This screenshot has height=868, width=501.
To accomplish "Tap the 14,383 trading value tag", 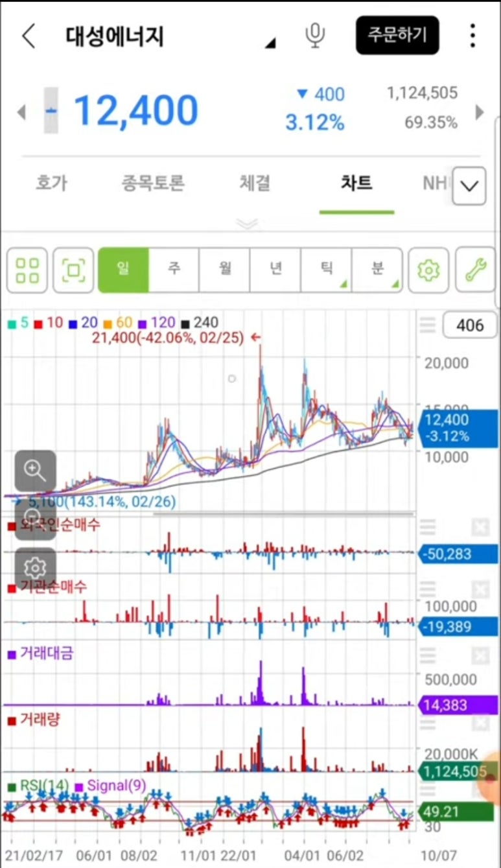I will tap(459, 705).
